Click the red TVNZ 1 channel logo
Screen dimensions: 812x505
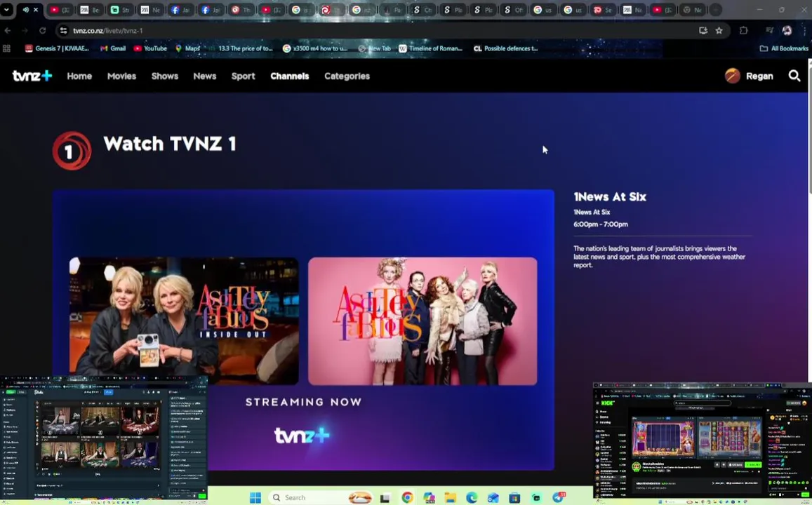[x=72, y=151]
